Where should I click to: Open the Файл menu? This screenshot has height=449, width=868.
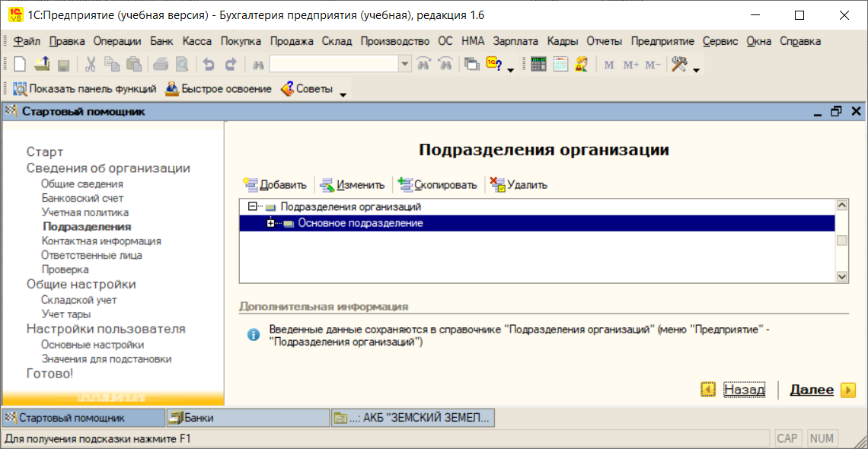coord(27,41)
